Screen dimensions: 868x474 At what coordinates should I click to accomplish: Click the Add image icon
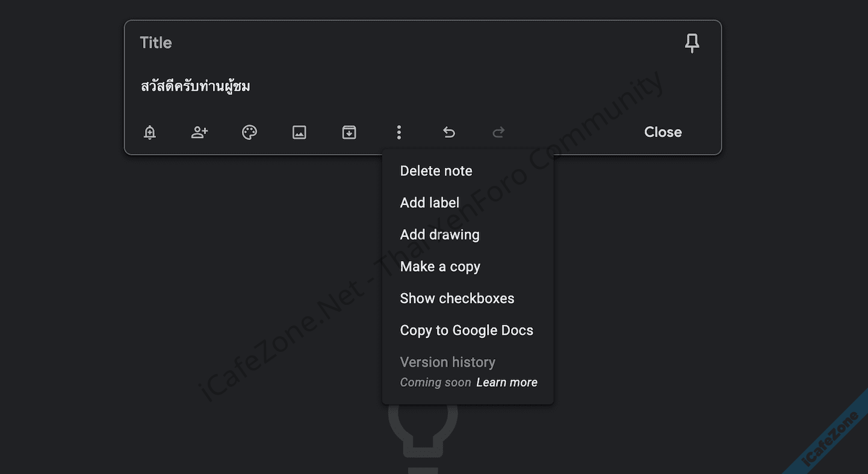pyautogui.click(x=299, y=132)
